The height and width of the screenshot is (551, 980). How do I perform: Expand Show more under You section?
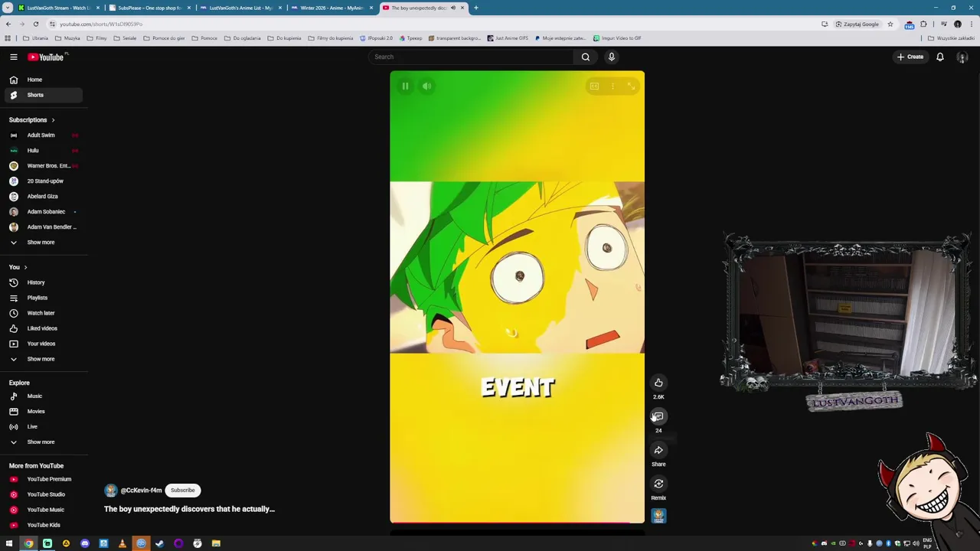tap(42, 359)
